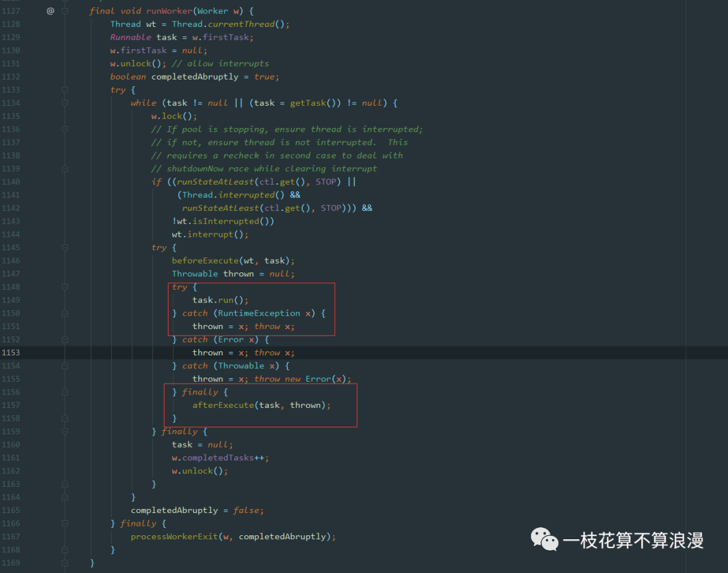Collapse the catch Error block at line 1152

coord(65,340)
